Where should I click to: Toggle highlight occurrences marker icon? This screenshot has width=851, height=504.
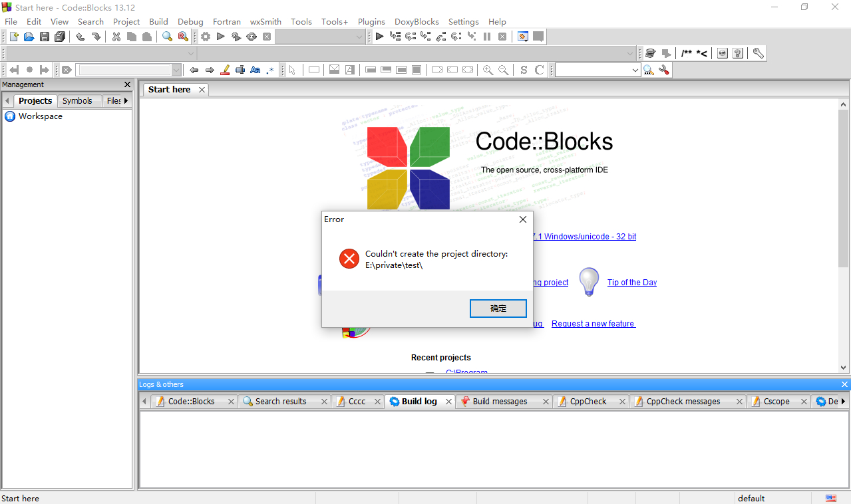[x=225, y=70]
